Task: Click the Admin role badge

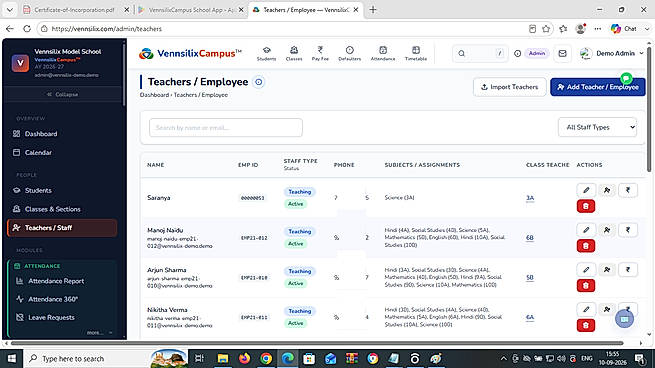Action: click(536, 53)
